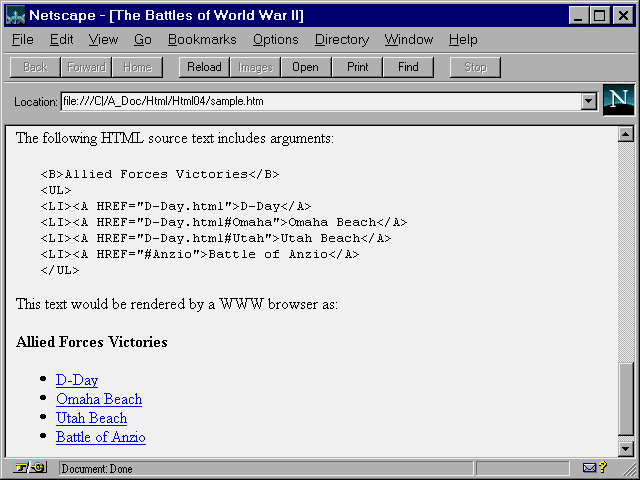Viewport: 640px width, 480px height.
Task: Open the Options menu
Action: pyautogui.click(x=275, y=39)
